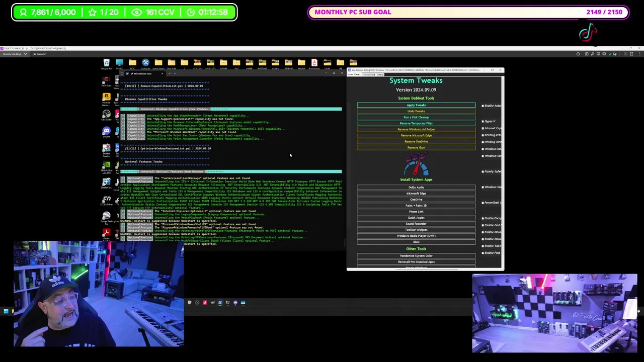Toggle the Family Safety checkbox
This screenshot has height=362, width=644.
pos(483,171)
